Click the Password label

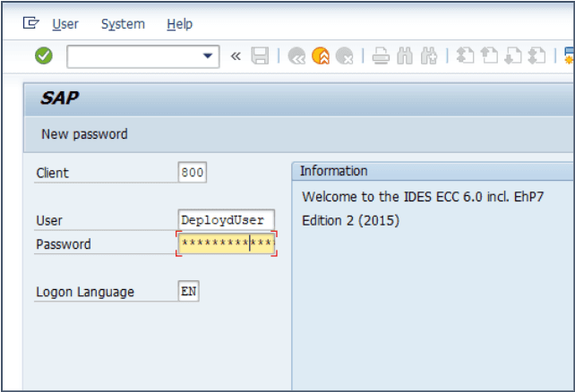64,244
